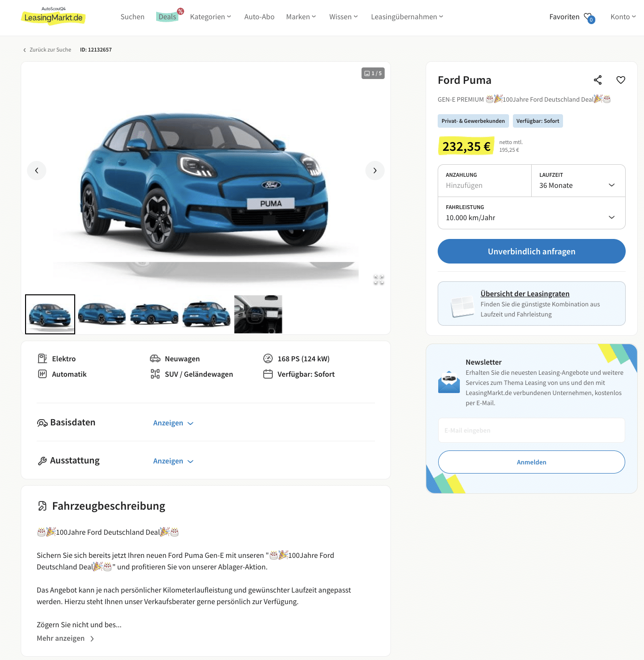Open Übersicht der Leasingraten link

click(525, 294)
